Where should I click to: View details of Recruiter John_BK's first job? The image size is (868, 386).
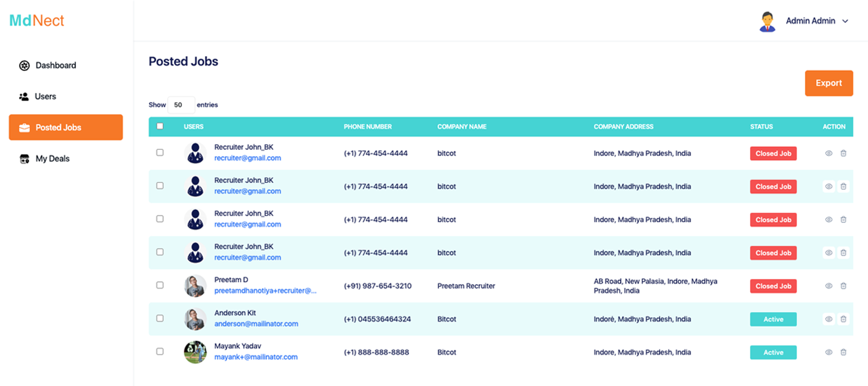[829, 153]
